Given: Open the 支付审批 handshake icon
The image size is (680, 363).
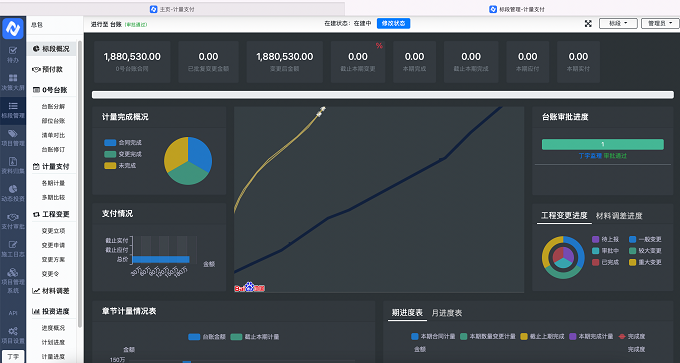Looking at the screenshot, I should tap(13, 217).
